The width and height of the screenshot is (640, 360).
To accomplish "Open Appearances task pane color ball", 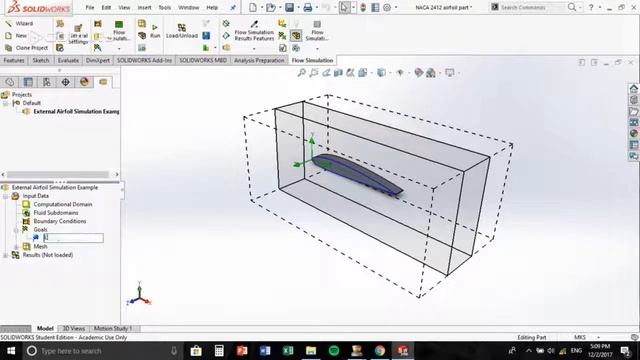I will tap(633, 133).
